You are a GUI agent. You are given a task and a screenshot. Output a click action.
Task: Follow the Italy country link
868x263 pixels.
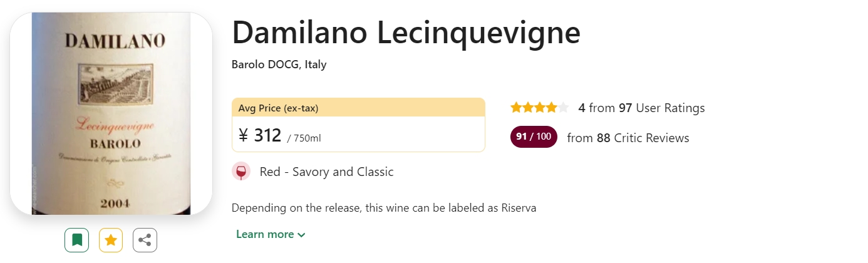316,64
